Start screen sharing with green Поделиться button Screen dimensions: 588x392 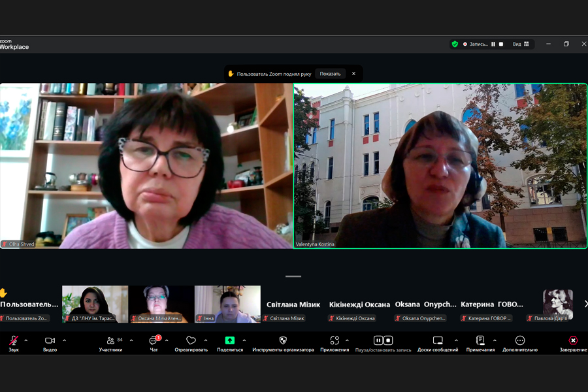point(230,343)
